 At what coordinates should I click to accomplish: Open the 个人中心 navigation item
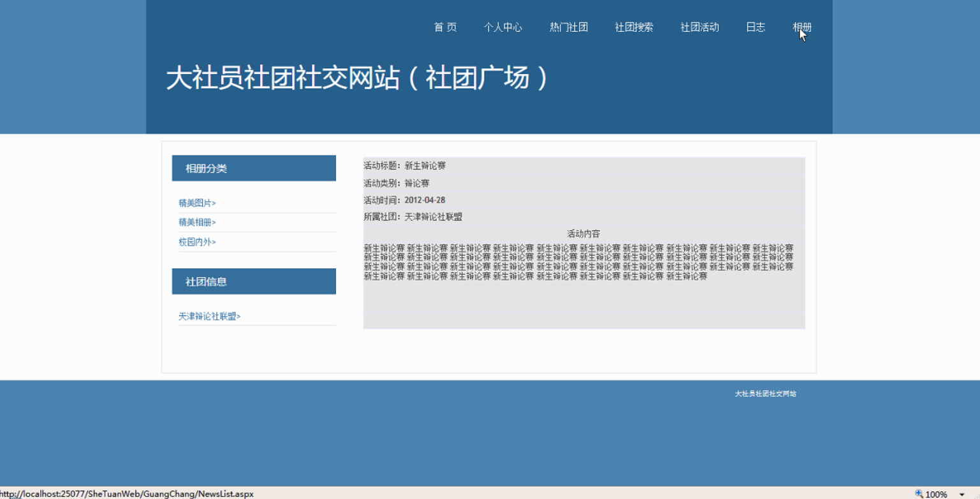coord(503,27)
